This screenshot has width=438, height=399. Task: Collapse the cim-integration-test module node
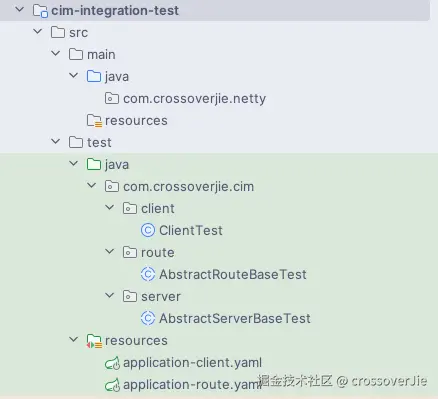tap(20, 10)
